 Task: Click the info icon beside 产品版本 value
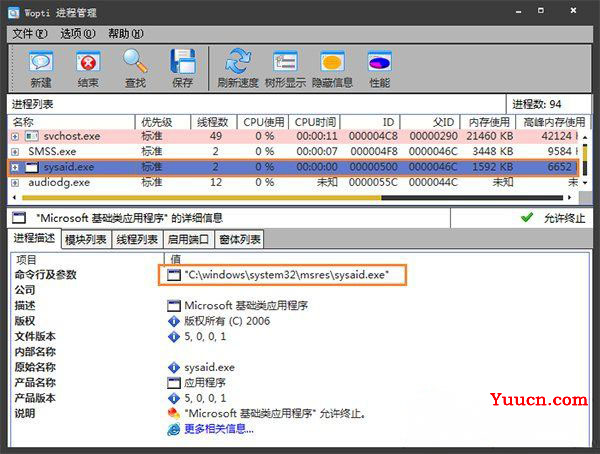click(174, 398)
